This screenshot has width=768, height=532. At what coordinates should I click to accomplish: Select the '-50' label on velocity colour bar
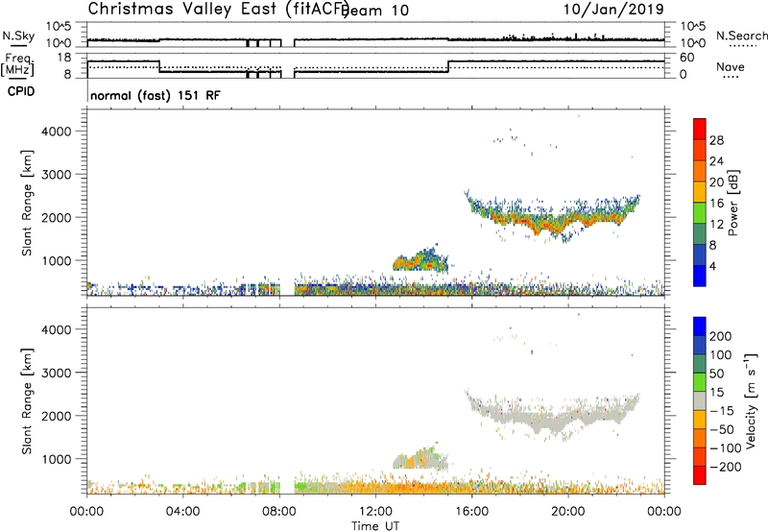pos(722,429)
